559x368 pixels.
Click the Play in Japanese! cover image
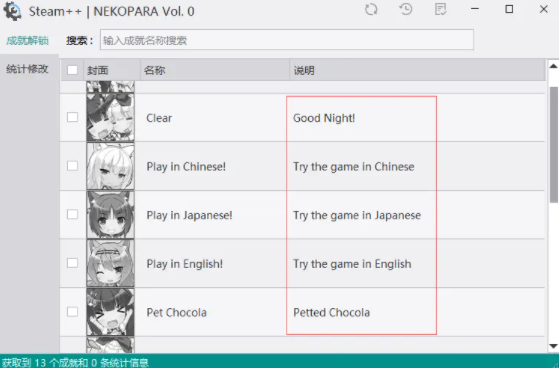coord(111,215)
